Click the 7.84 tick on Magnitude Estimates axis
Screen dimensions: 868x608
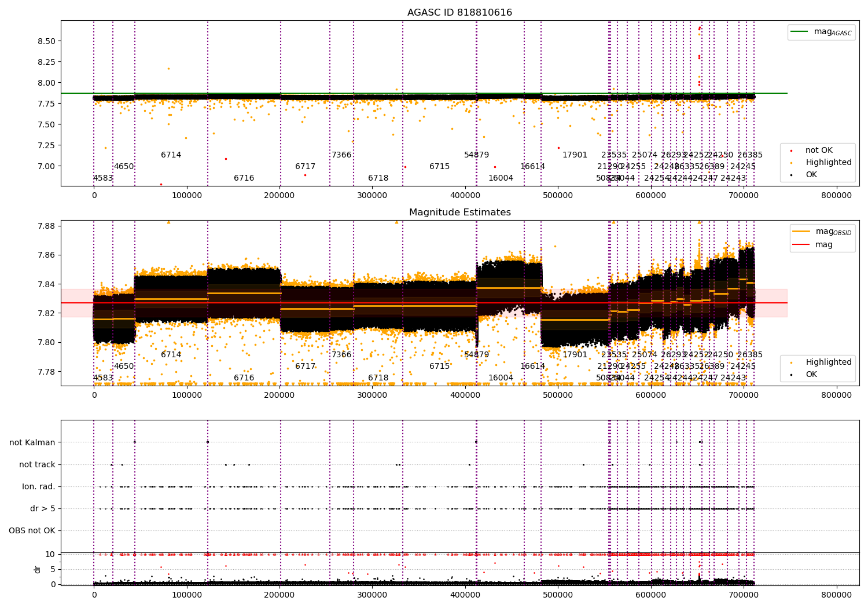pyautogui.click(x=46, y=284)
